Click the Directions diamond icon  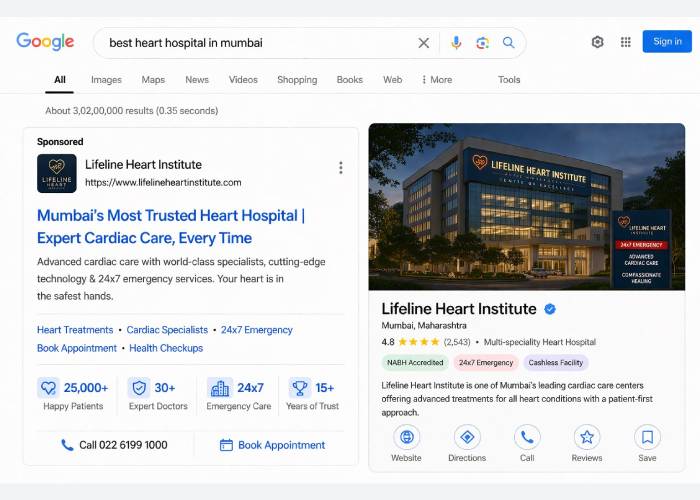click(x=467, y=437)
